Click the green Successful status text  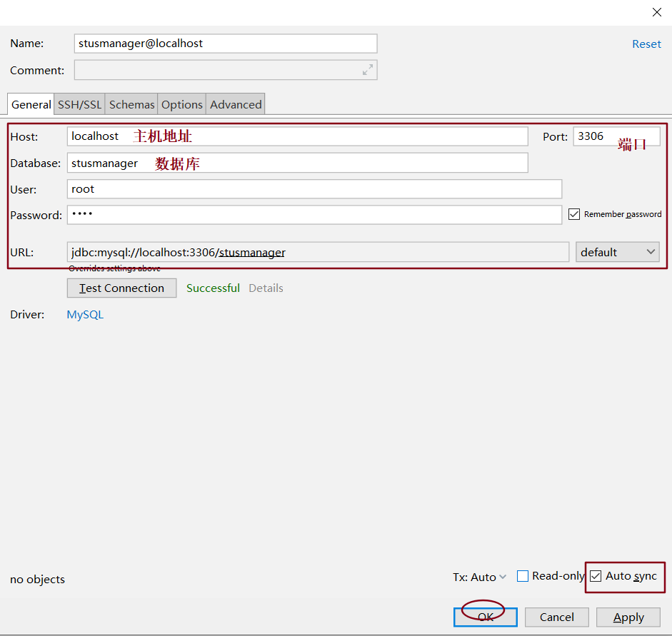point(213,288)
